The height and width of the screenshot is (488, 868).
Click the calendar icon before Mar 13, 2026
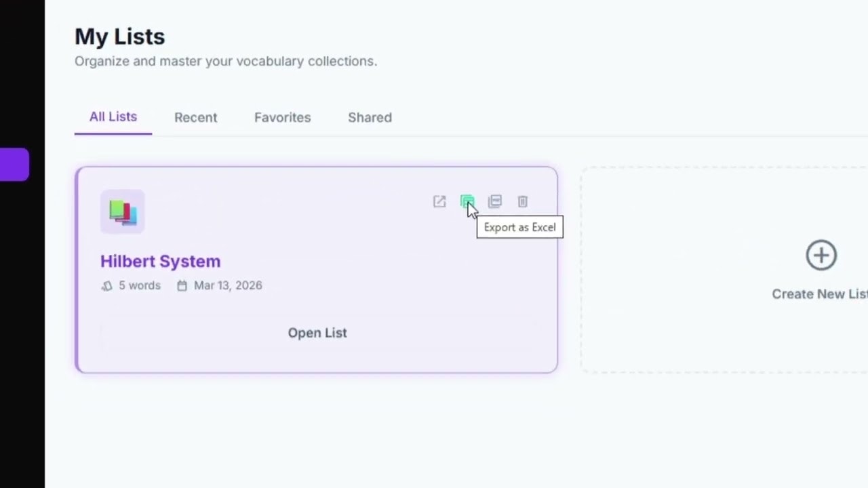[x=182, y=285]
